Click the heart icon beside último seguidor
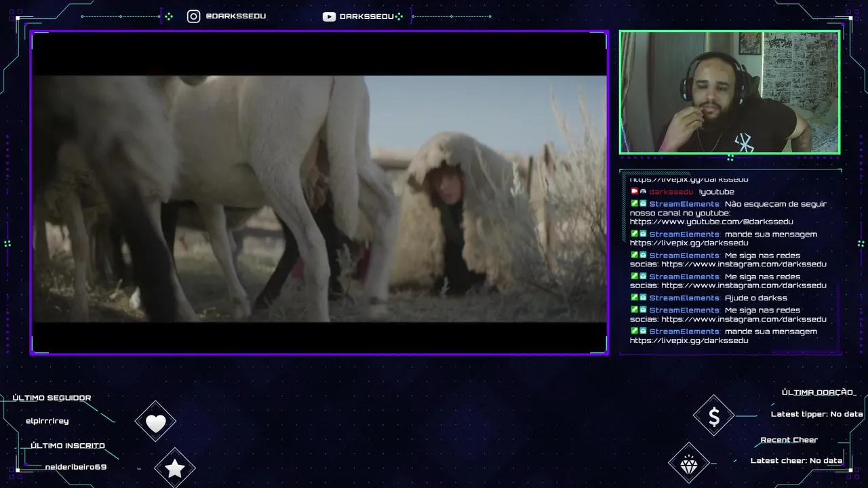Image resolution: width=868 pixels, height=488 pixels. (155, 424)
